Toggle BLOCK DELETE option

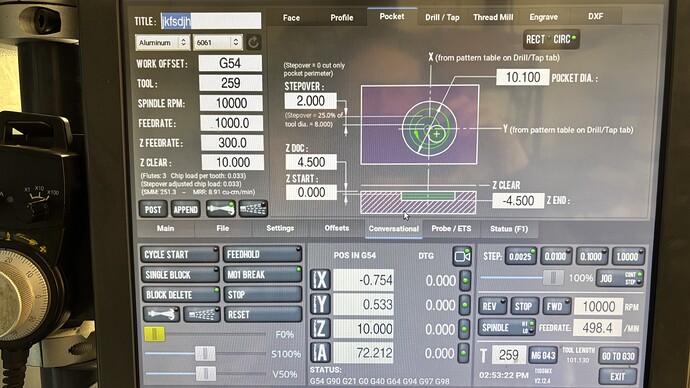coord(180,294)
